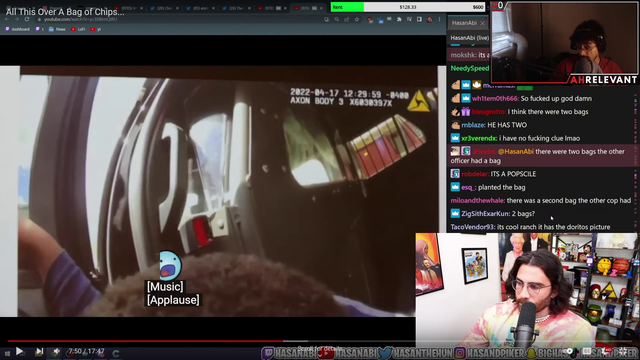Click the 'HasanAbi (live)' chat header

click(469, 38)
